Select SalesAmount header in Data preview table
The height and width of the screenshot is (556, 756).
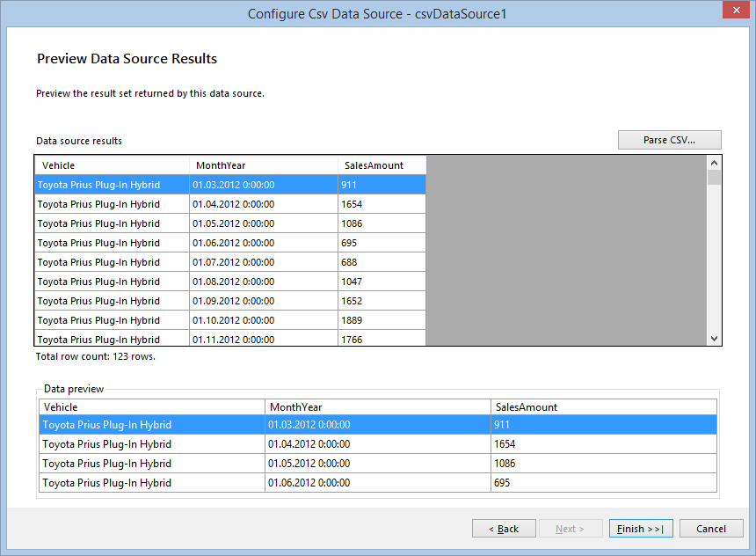604,406
